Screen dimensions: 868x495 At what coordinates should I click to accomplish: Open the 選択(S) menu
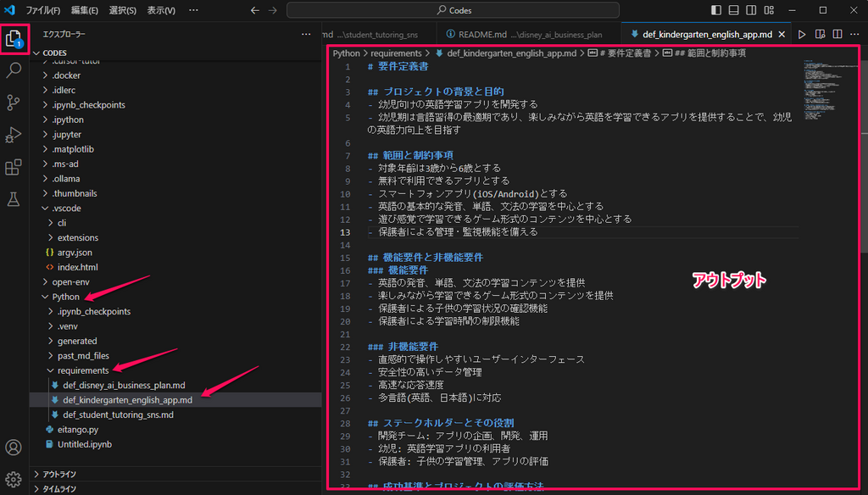click(x=122, y=10)
